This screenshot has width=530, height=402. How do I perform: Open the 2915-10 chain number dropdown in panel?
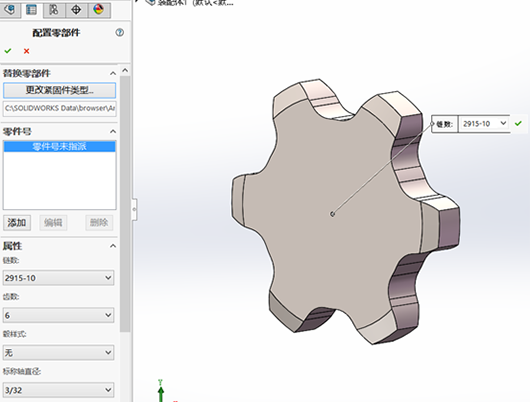(x=58, y=278)
